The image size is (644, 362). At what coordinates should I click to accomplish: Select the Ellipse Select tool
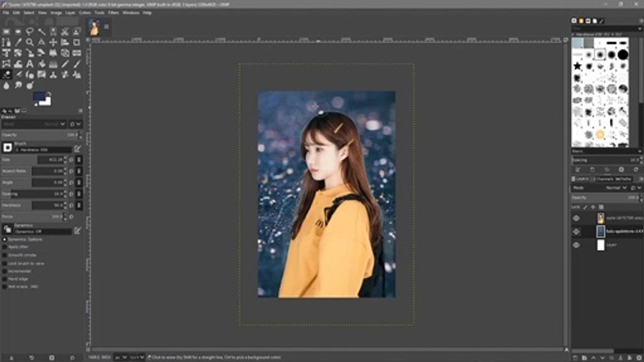click(18, 31)
